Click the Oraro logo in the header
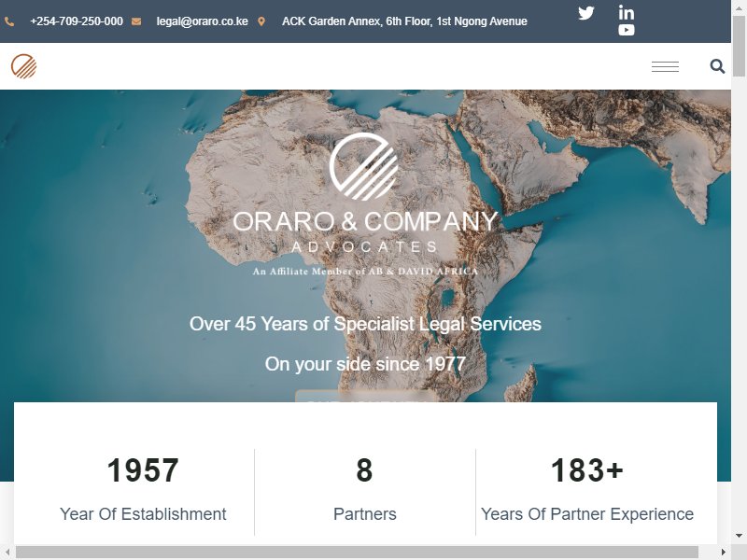Screen dimensions: 747x560 click(x=24, y=65)
